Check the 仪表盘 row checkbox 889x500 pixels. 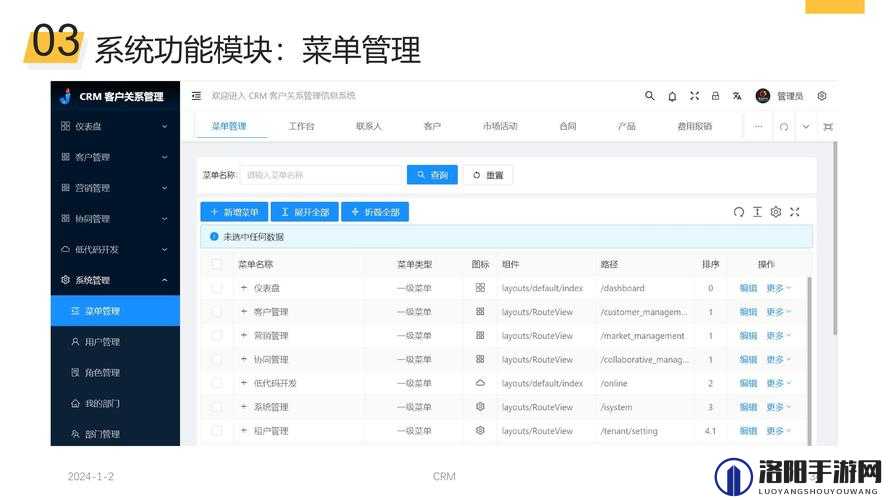[216, 288]
